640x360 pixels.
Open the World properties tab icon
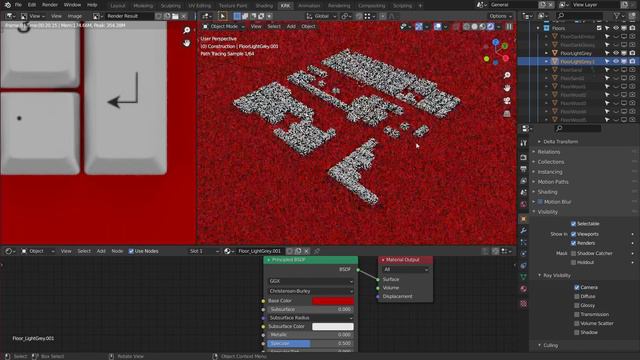(524, 204)
